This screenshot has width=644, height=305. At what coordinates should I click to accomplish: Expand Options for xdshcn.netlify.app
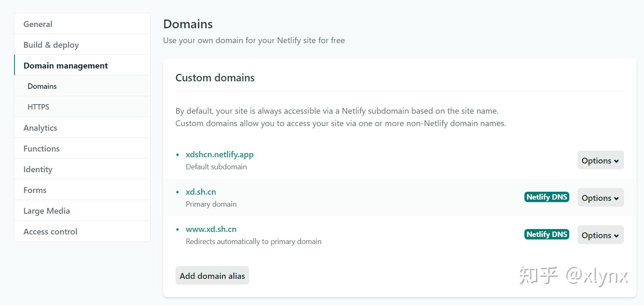pos(600,160)
